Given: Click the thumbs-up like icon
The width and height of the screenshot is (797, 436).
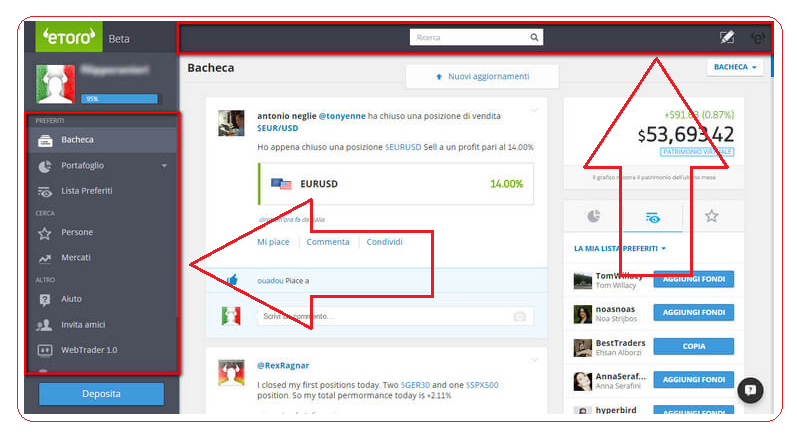Looking at the screenshot, I should tap(232, 280).
